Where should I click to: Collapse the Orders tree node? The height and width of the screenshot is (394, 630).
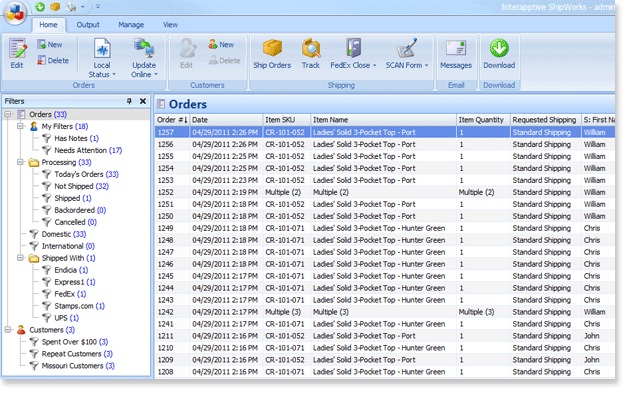(x=7, y=114)
